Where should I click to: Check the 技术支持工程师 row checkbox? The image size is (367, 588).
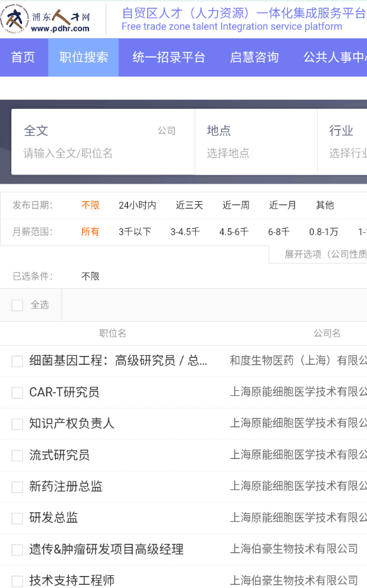17,581
